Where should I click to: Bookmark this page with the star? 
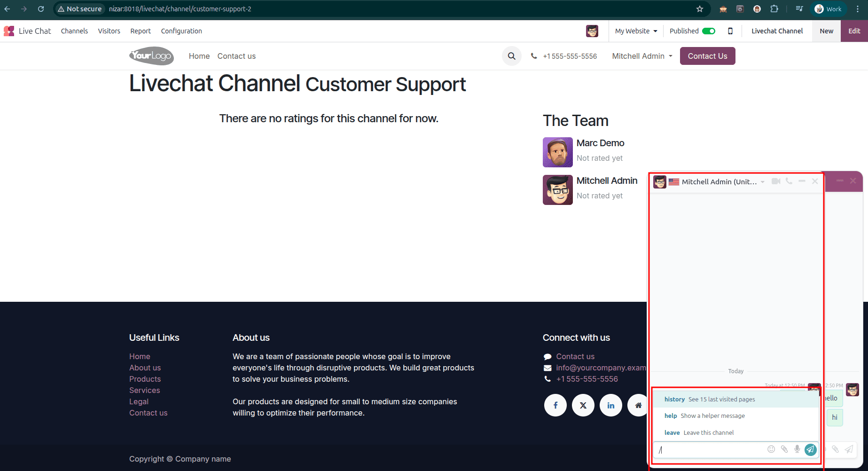click(700, 8)
